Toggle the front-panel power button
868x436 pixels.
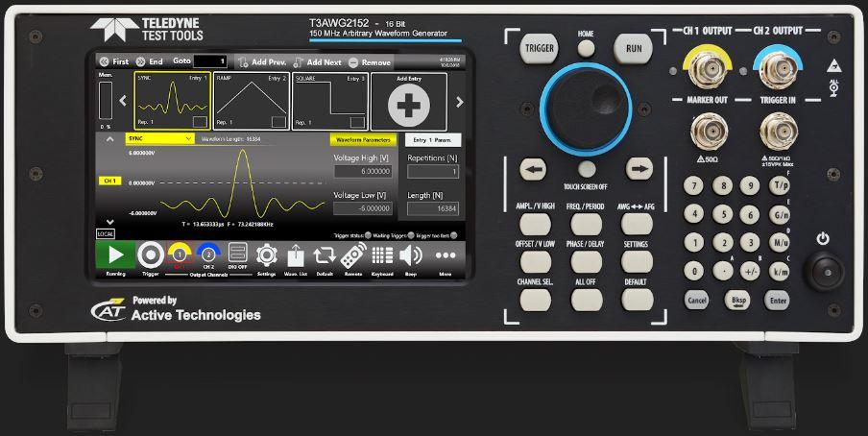[x=823, y=271]
